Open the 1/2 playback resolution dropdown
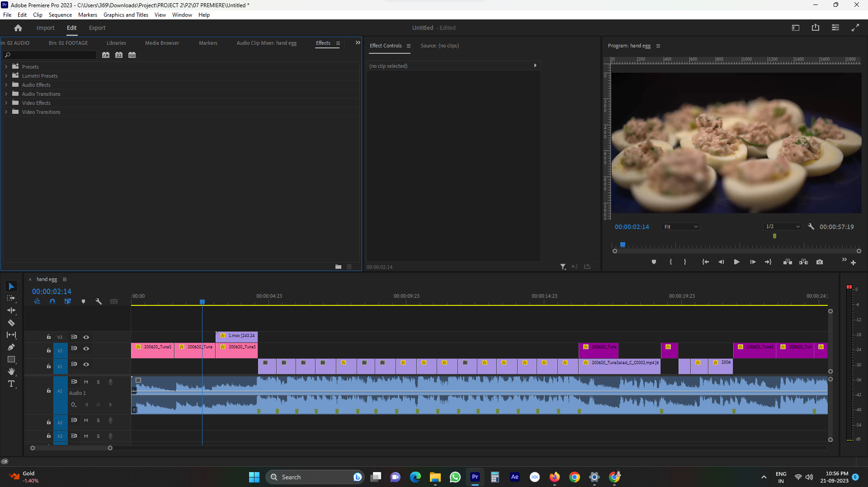The width and height of the screenshot is (868, 487). [x=783, y=227]
